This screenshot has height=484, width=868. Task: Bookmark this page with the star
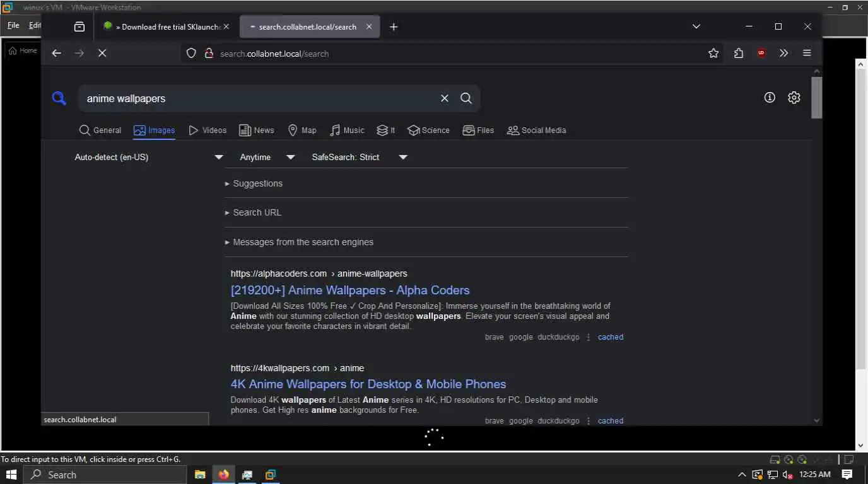pyautogui.click(x=713, y=54)
